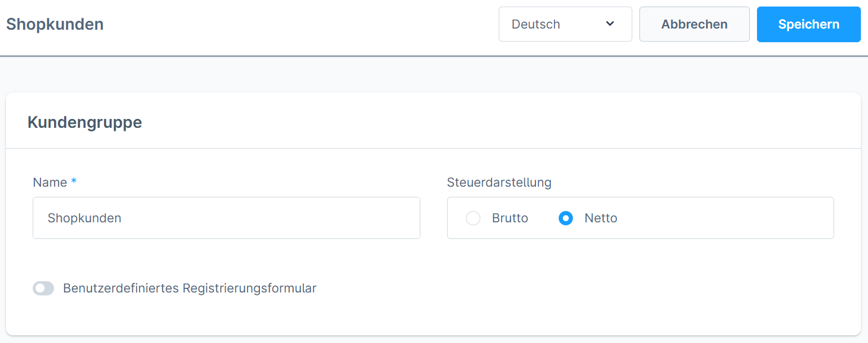The height and width of the screenshot is (343, 868).
Task: Click the Steuerdarstellung label
Action: (x=499, y=182)
